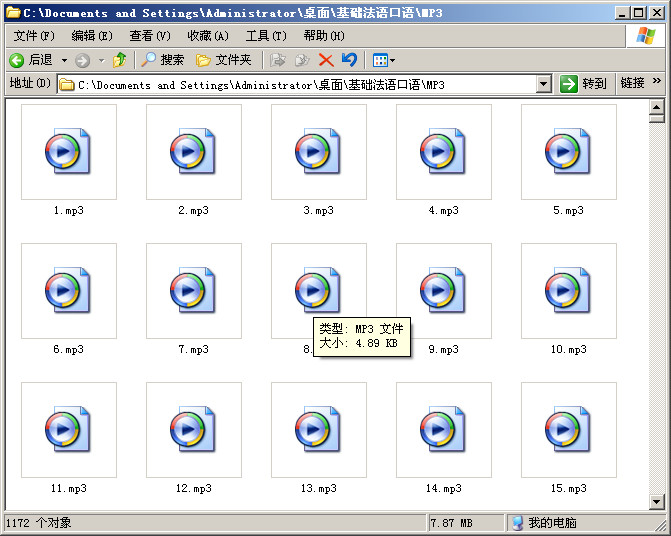This screenshot has width=671, height=536.
Task: Open the 编辑(E) menu
Action: click(92, 36)
